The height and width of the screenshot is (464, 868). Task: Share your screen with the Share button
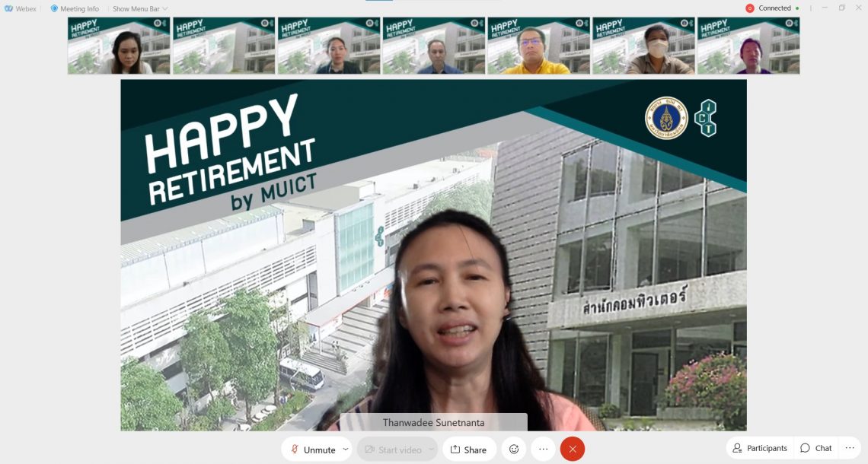click(x=468, y=450)
